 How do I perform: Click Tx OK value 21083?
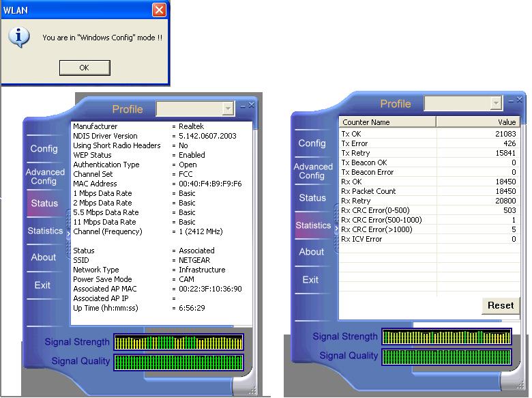coord(505,134)
